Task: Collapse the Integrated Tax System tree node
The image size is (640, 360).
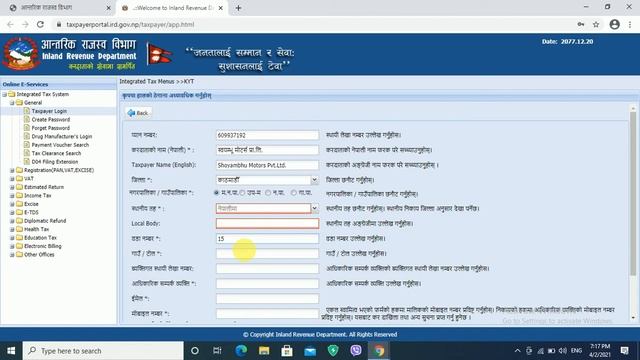Action: [x=4, y=94]
